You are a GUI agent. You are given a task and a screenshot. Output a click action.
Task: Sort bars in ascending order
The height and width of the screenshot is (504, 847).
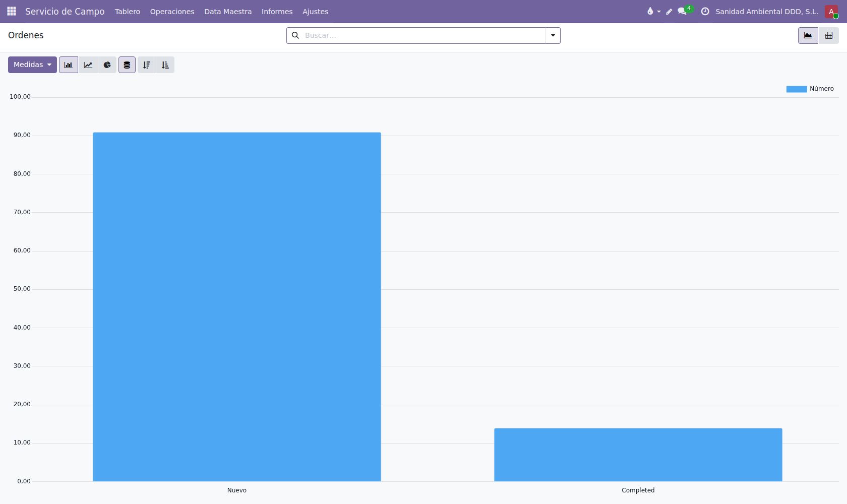tap(165, 65)
